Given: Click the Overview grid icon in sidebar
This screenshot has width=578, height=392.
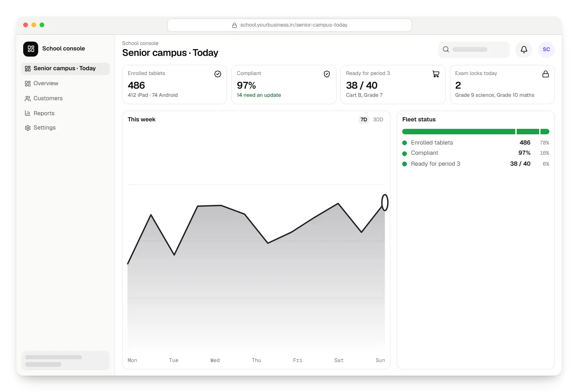Looking at the screenshot, I should (x=28, y=84).
